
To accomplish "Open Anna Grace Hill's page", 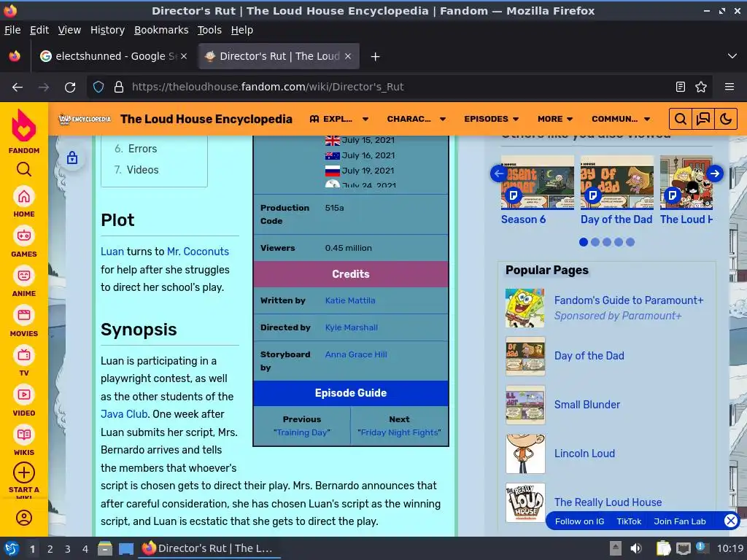I will click(x=356, y=354).
